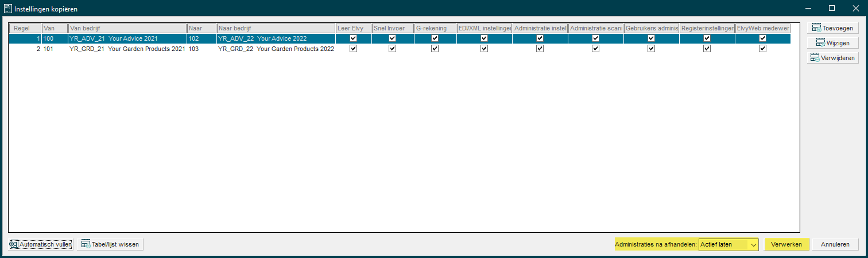Click the Registerinstellingen column header
868x258 pixels.
pos(707,28)
